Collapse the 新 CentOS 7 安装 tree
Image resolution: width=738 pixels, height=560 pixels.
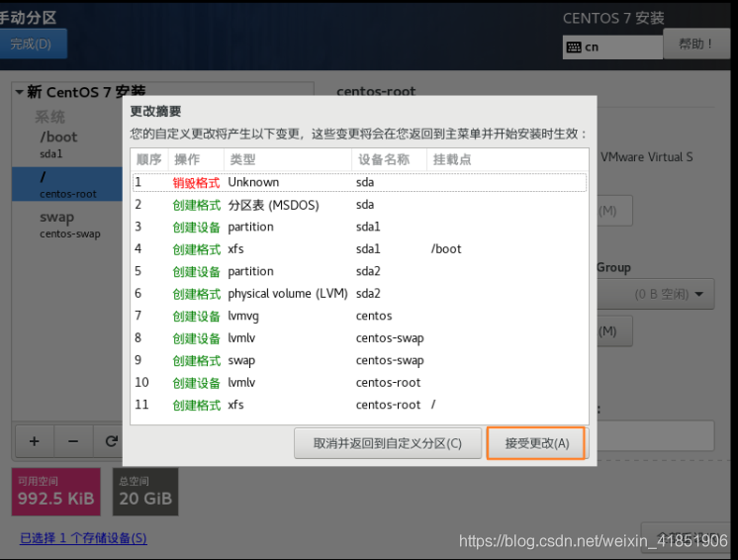pyautogui.click(x=20, y=92)
